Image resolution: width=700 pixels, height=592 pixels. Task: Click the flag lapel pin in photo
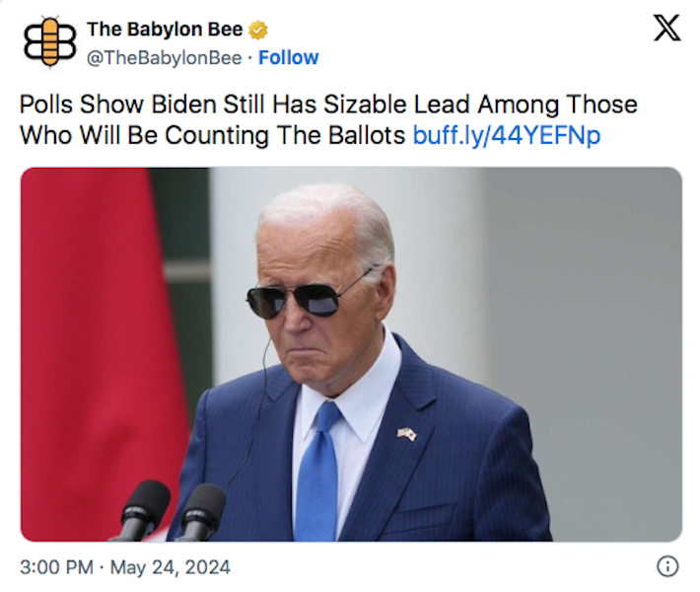[x=407, y=433]
